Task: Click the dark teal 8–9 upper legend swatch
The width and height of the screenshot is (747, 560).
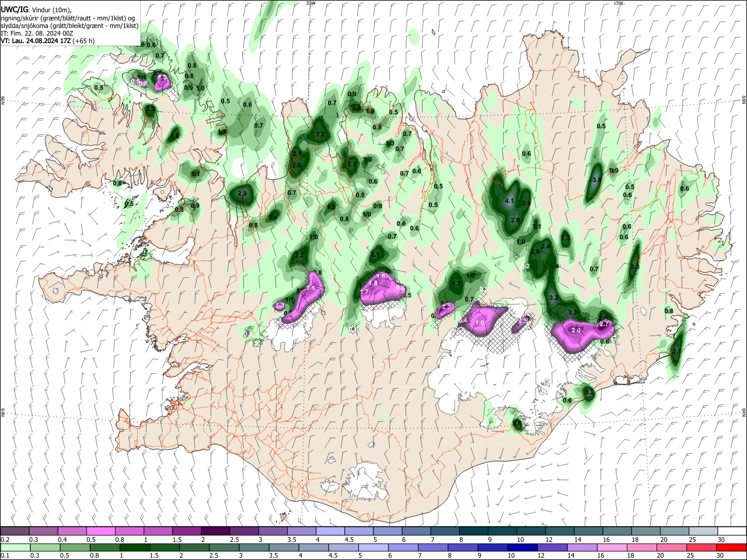Action: pos(474,531)
